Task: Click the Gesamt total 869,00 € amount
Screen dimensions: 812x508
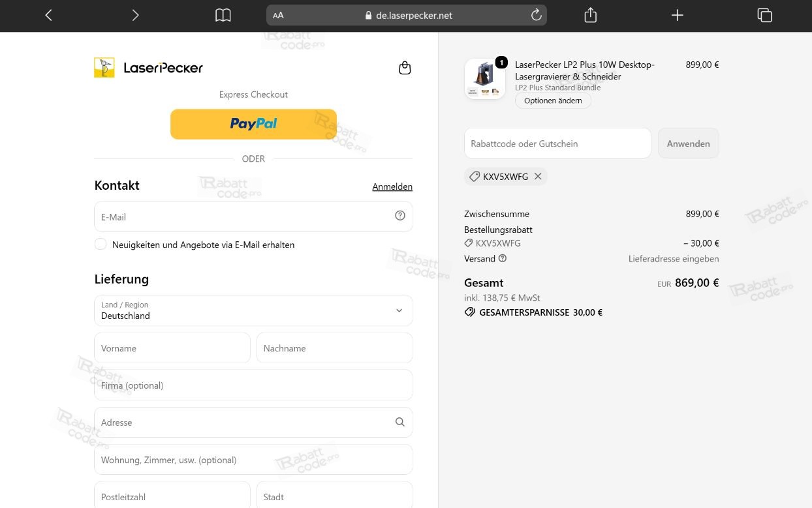Action: pos(696,282)
